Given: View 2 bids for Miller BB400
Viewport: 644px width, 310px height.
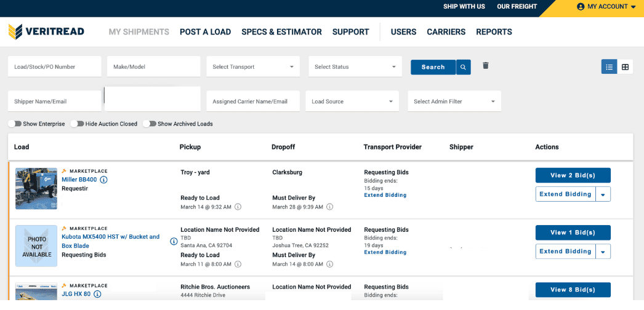Looking at the screenshot, I should [x=573, y=175].
